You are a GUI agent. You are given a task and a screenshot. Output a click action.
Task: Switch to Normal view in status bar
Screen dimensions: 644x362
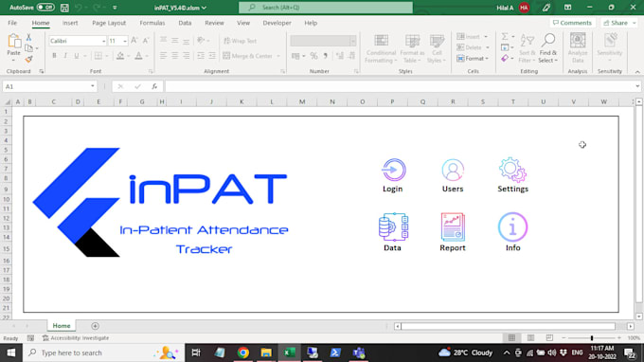coord(511,337)
